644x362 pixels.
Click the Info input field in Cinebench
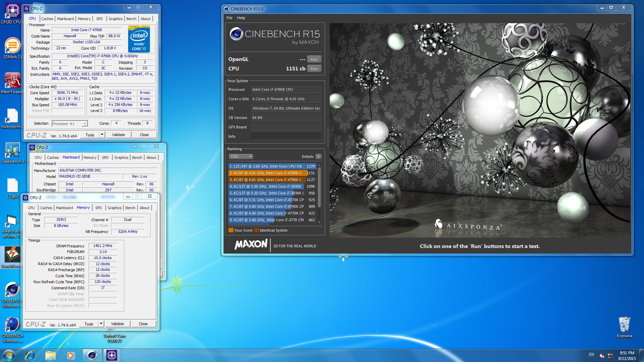pos(286,136)
